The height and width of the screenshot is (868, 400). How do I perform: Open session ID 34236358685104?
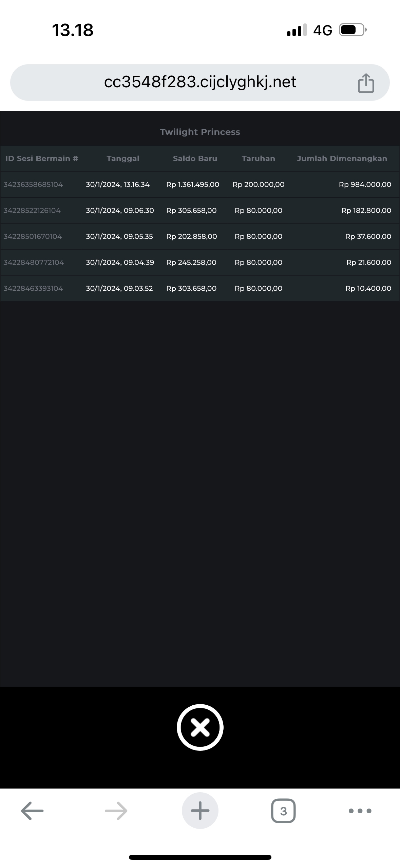coord(33,185)
